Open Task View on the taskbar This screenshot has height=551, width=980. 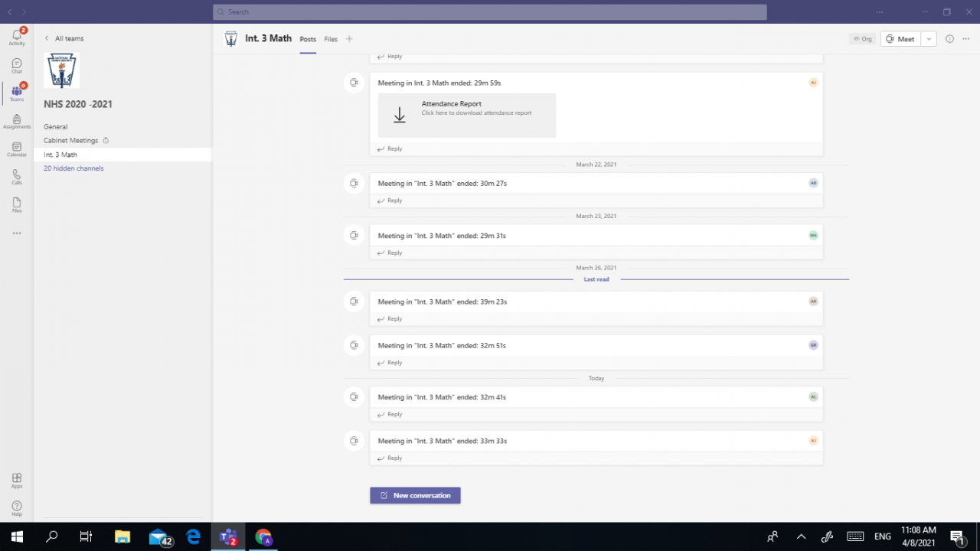click(x=87, y=536)
